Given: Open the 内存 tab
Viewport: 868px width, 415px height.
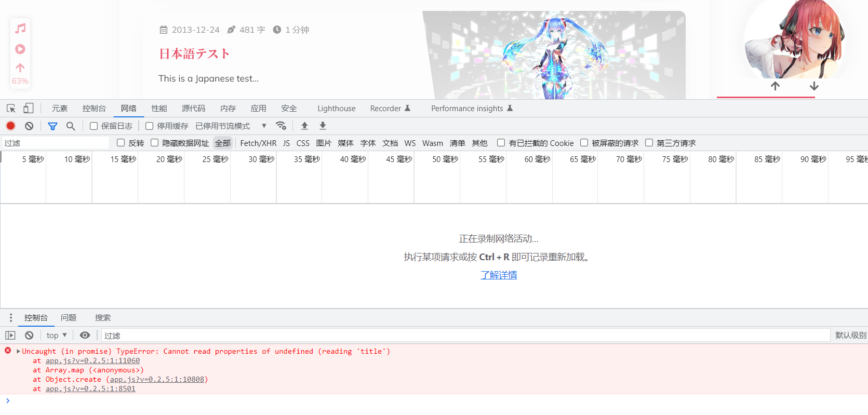Looking at the screenshot, I should pyautogui.click(x=228, y=108).
